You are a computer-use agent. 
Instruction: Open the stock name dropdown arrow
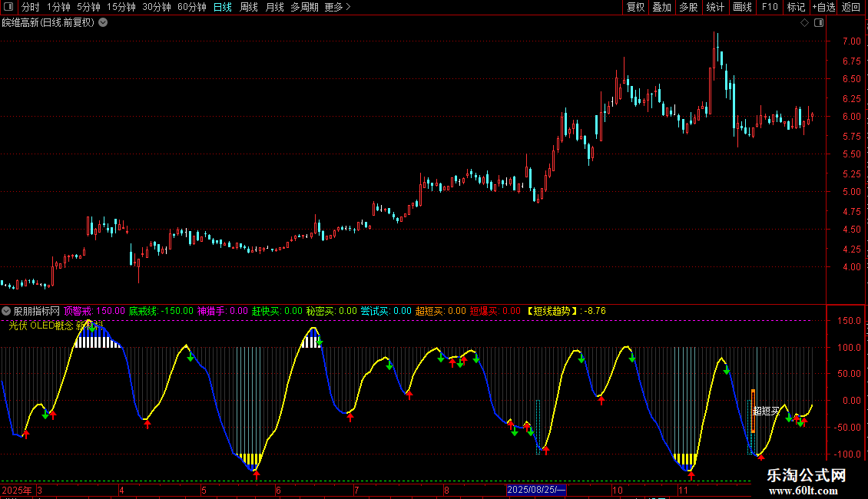[x=103, y=22]
